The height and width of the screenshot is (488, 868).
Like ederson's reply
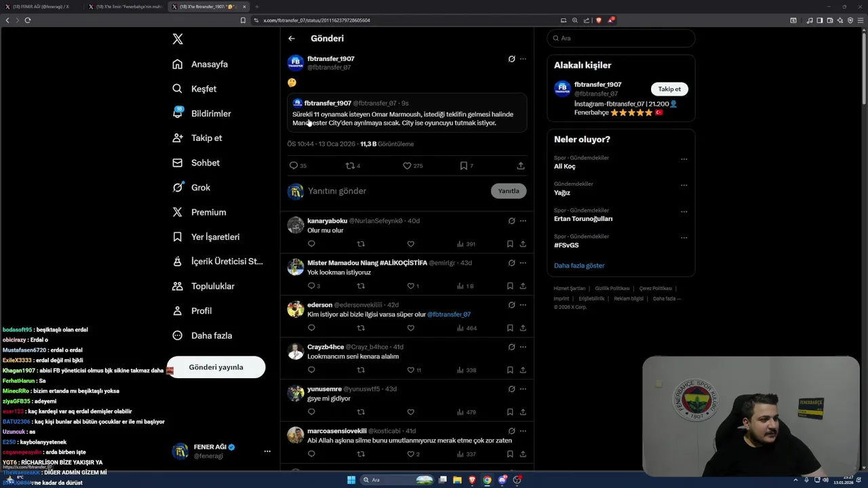tap(410, 328)
